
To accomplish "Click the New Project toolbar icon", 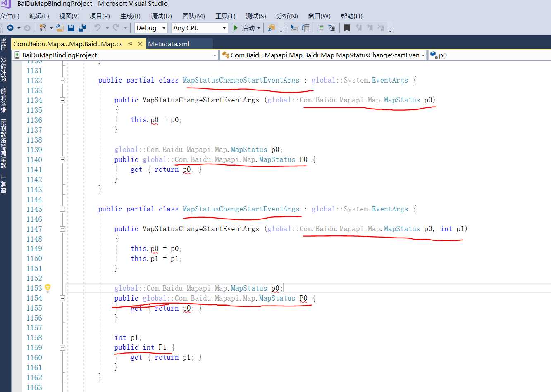I will (x=43, y=28).
